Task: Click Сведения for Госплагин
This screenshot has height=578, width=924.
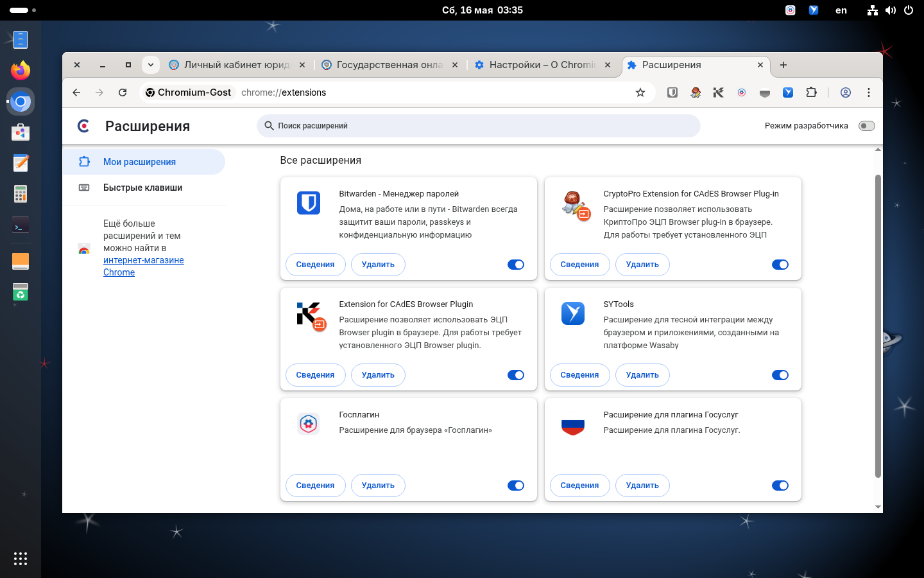Action: coord(315,486)
